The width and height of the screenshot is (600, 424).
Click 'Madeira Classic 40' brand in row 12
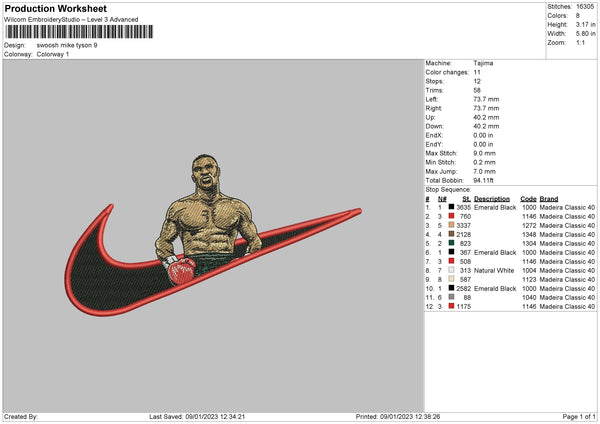pos(567,307)
